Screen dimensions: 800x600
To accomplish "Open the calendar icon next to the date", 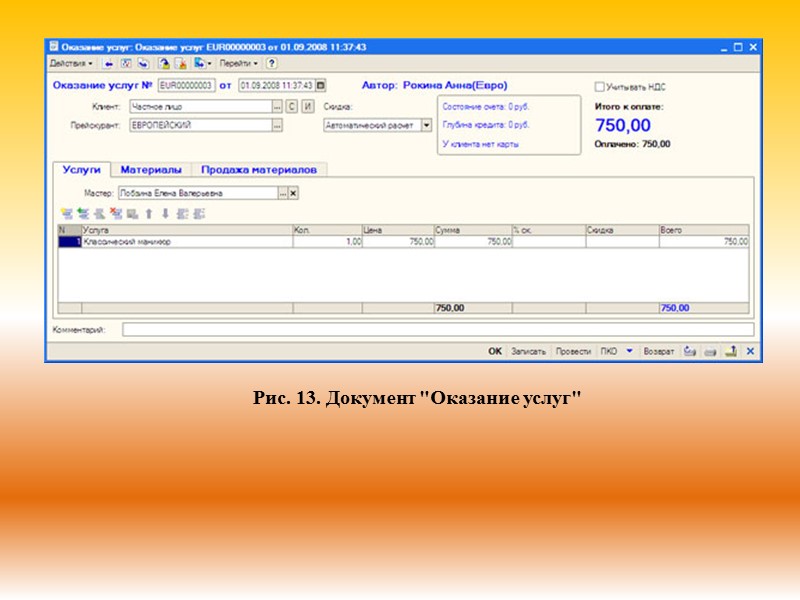I will tap(320, 87).
